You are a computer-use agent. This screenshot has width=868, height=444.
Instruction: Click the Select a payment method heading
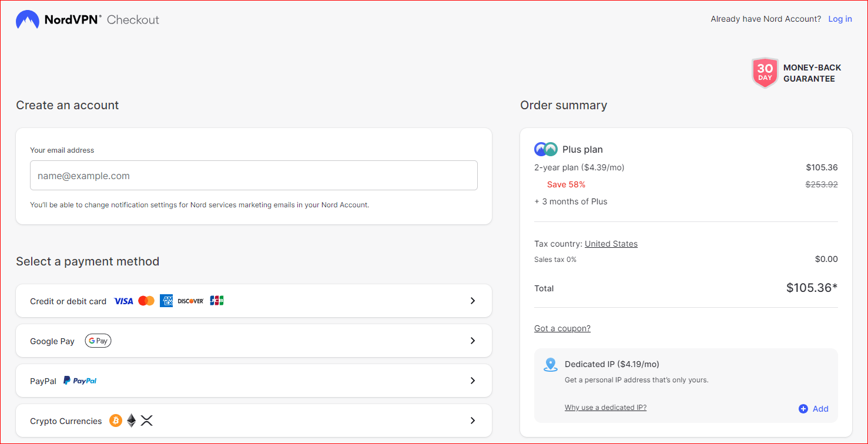88,261
